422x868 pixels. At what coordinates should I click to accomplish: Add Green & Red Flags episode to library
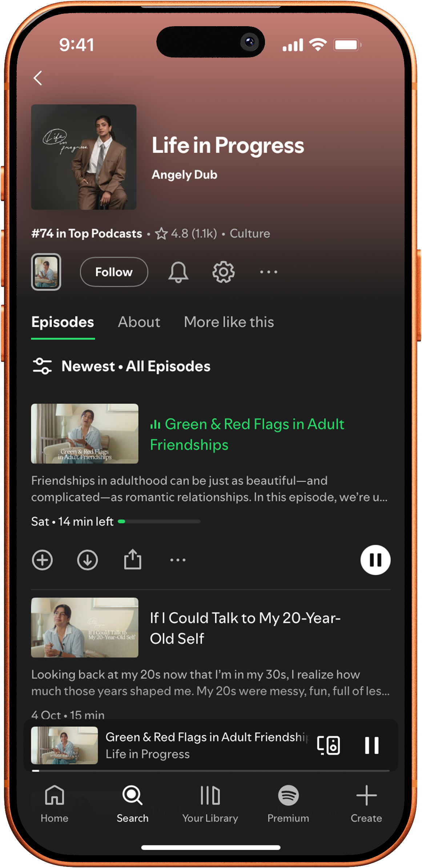point(42,560)
